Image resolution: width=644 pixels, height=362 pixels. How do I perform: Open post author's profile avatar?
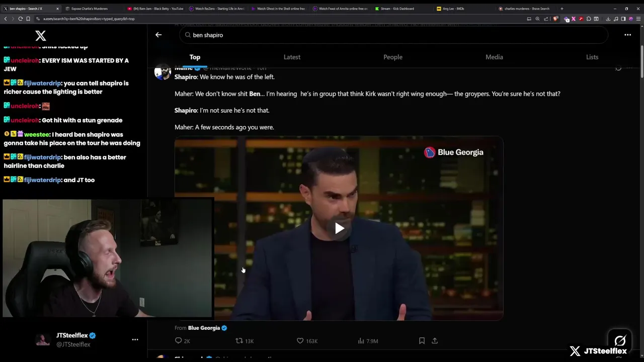point(163,72)
